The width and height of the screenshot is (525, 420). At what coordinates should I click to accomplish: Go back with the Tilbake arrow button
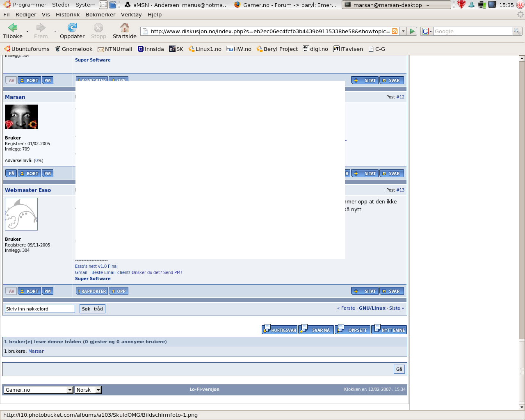[x=13, y=31]
